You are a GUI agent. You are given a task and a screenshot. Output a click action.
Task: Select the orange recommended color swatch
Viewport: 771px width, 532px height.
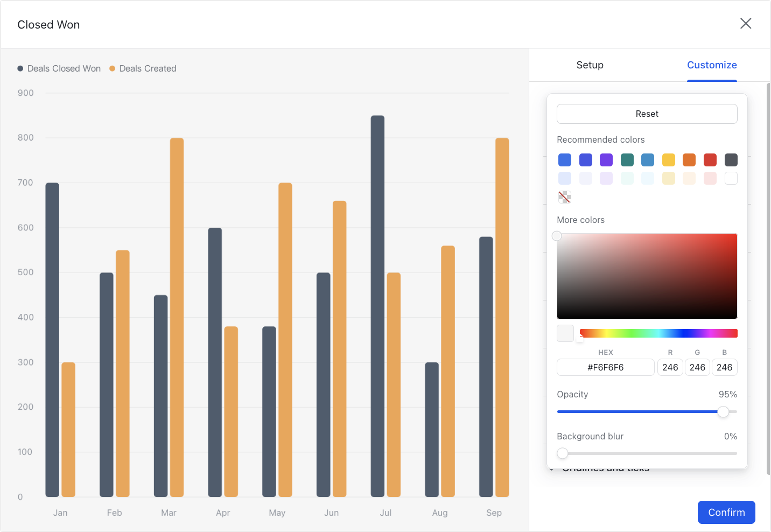689,160
